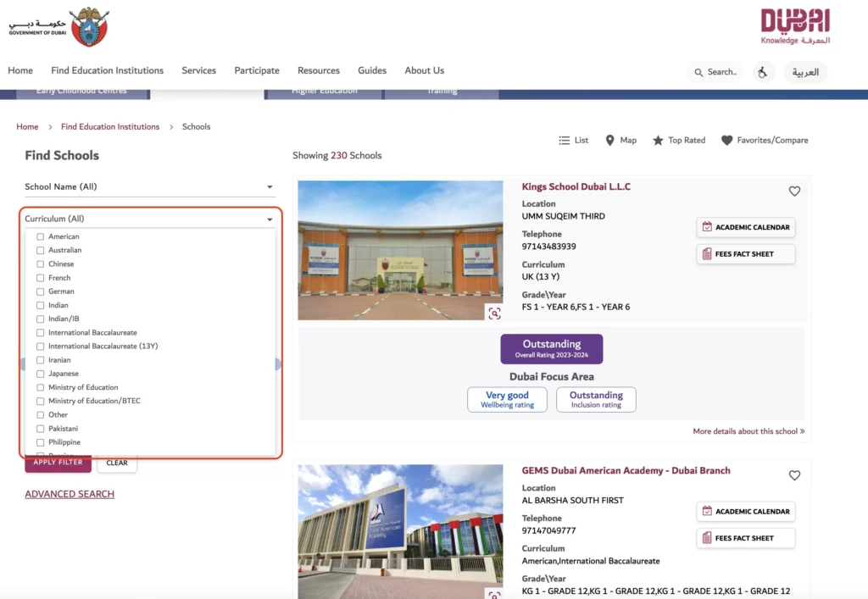Click GEMS Dubai American Academy photo
Viewport: 868px width, 599px height.
[400, 531]
